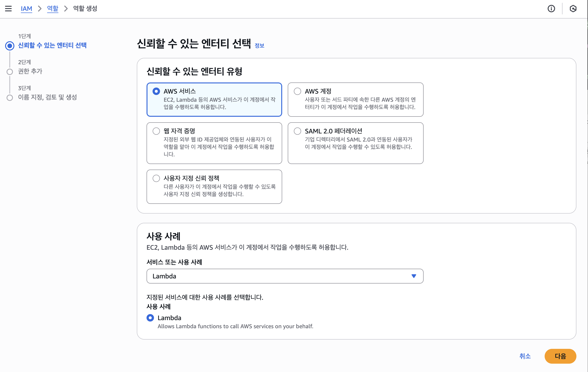This screenshot has width=588, height=372.
Task: Choose the 웹 자격 증명 option
Action: coord(156,131)
